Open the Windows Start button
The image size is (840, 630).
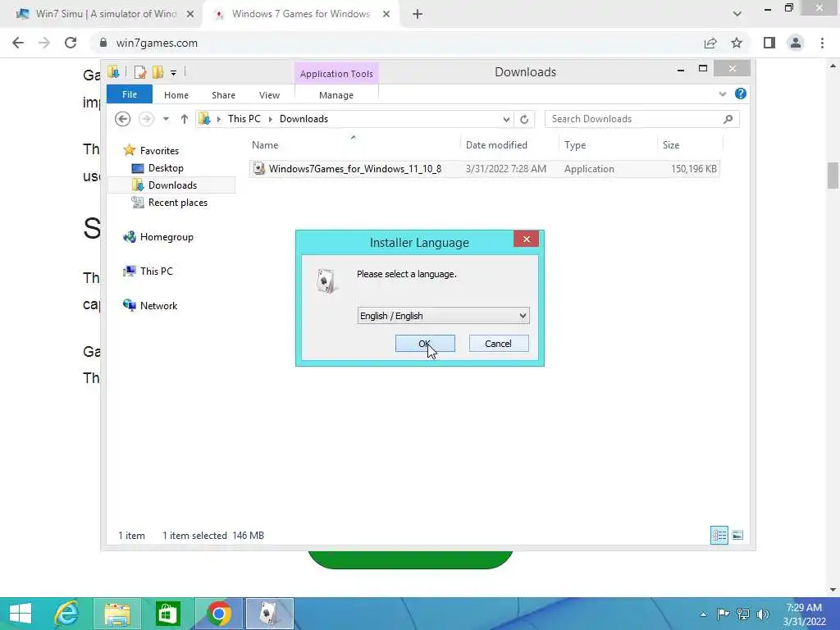pos(21,614)
